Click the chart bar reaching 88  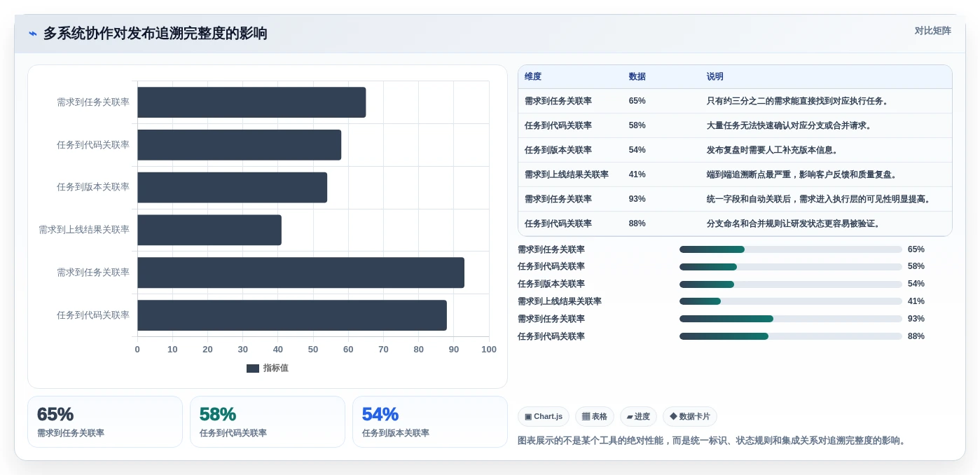[x=292, y=315]
